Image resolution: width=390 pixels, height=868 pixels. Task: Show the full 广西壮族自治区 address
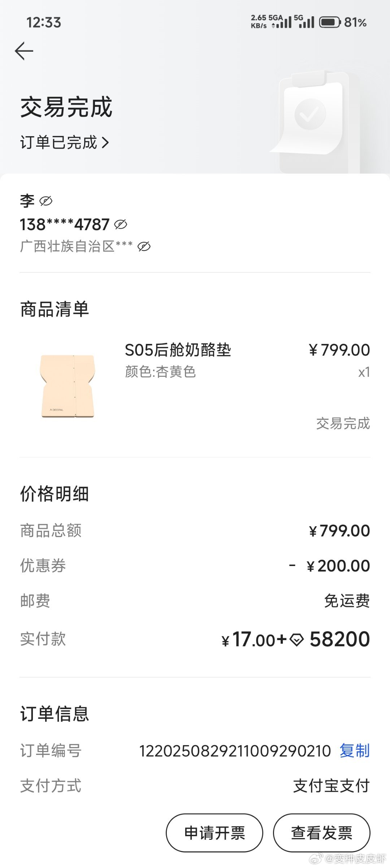[144, 247]
